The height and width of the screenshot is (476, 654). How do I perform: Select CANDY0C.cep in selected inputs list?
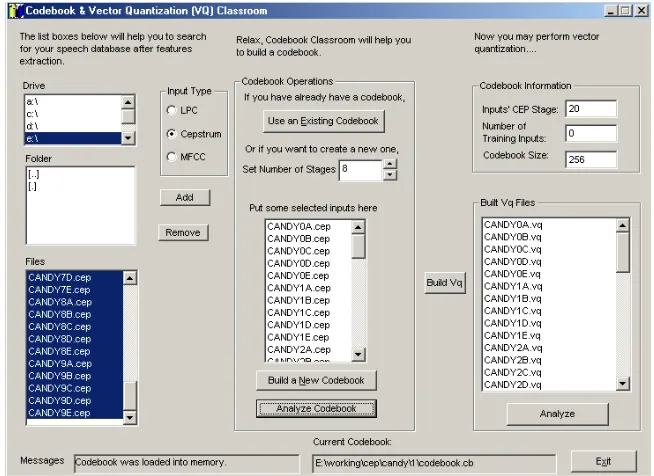(308, 251)
